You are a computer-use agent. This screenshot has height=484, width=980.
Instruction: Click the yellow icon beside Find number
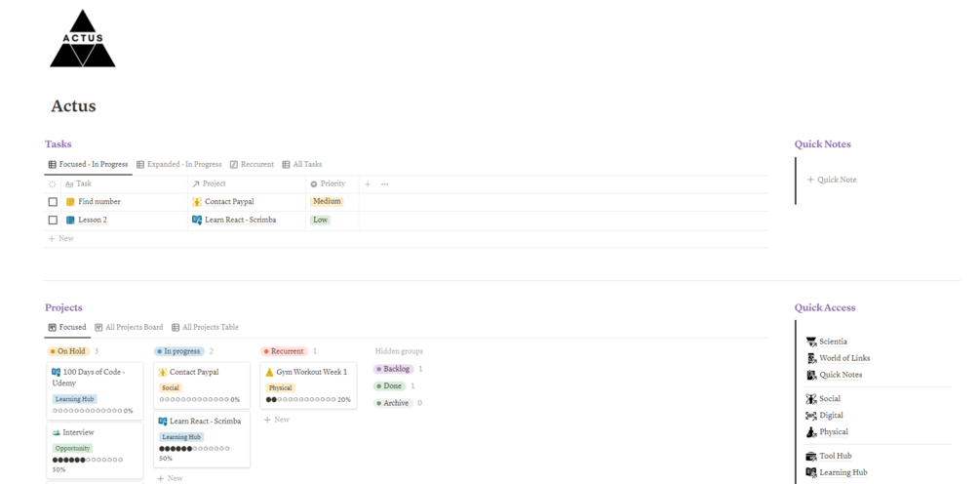point(70,202)
